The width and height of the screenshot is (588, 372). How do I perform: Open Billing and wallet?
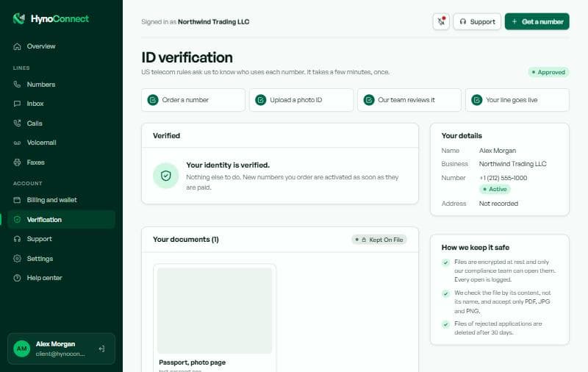coord(61,200)
